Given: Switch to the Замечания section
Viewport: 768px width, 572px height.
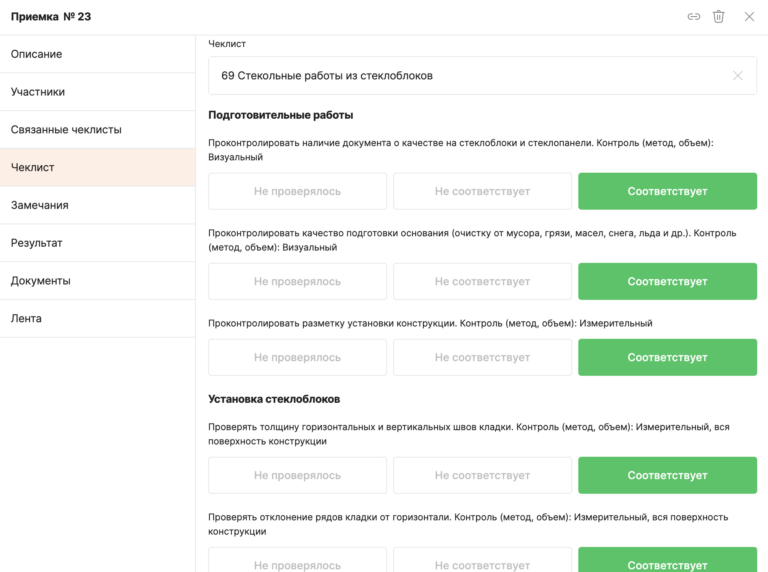Looking at the screenshot, I should tap(97, 205).
